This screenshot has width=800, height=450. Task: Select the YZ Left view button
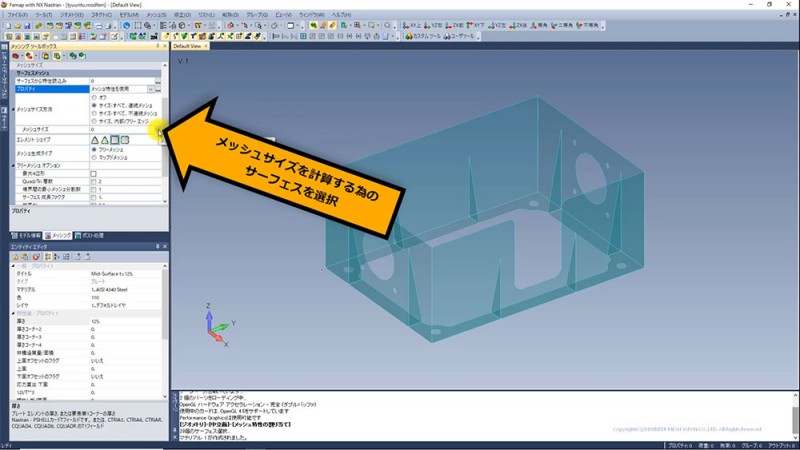497,26
